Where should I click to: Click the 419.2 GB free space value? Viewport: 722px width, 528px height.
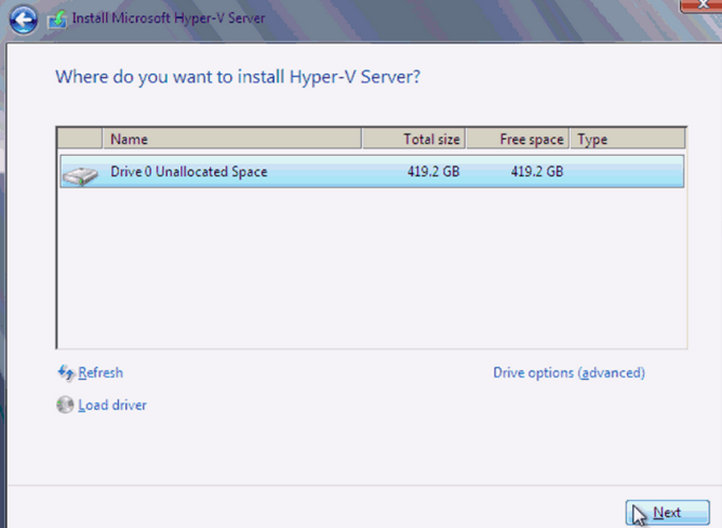click(537, 172)
